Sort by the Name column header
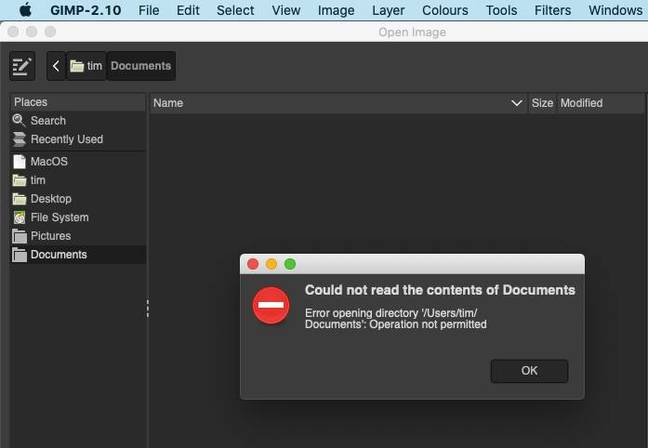 pyautogui.click(x=339, y=103)
